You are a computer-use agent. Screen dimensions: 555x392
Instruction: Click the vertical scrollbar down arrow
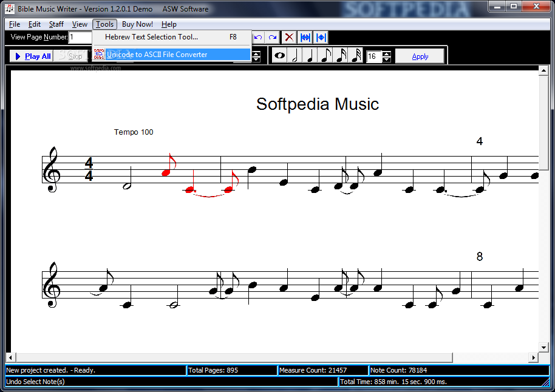[543, 347]
